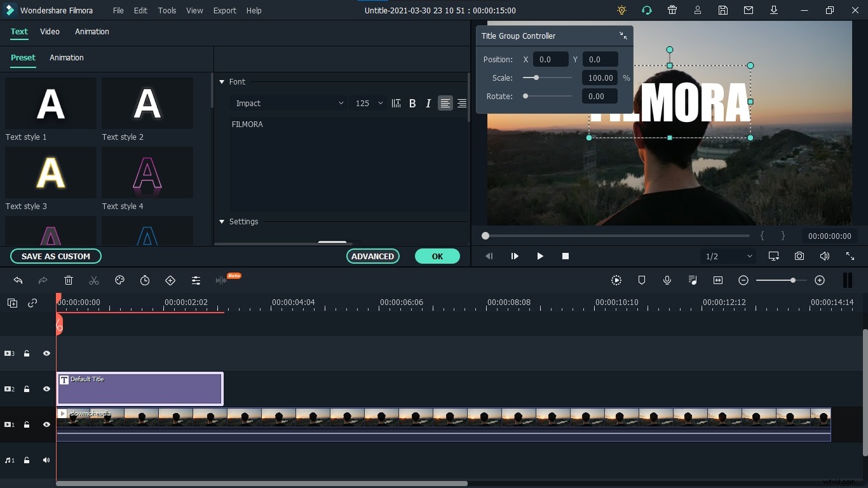
Task: Open the preview quality 1/2 dropdown
Action: (x=728, y=256)
